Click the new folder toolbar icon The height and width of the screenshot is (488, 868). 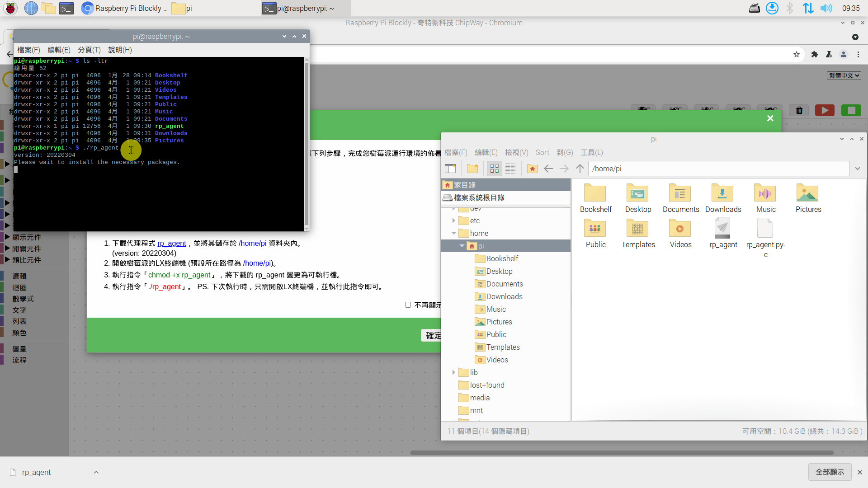(472, 169)
